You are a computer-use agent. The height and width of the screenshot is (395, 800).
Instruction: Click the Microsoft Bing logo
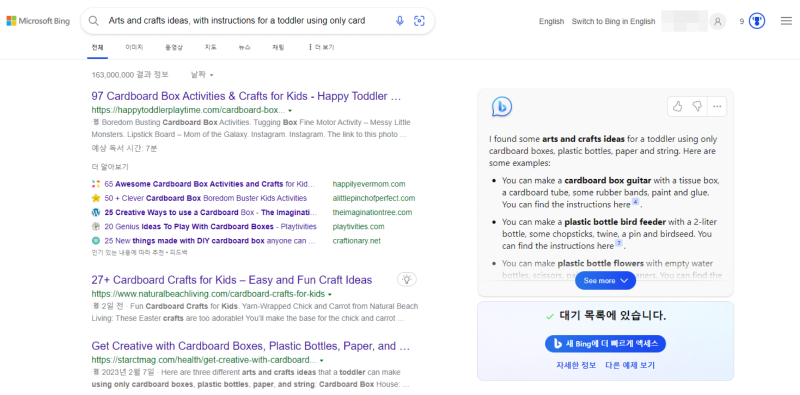[x=38, y=21]
